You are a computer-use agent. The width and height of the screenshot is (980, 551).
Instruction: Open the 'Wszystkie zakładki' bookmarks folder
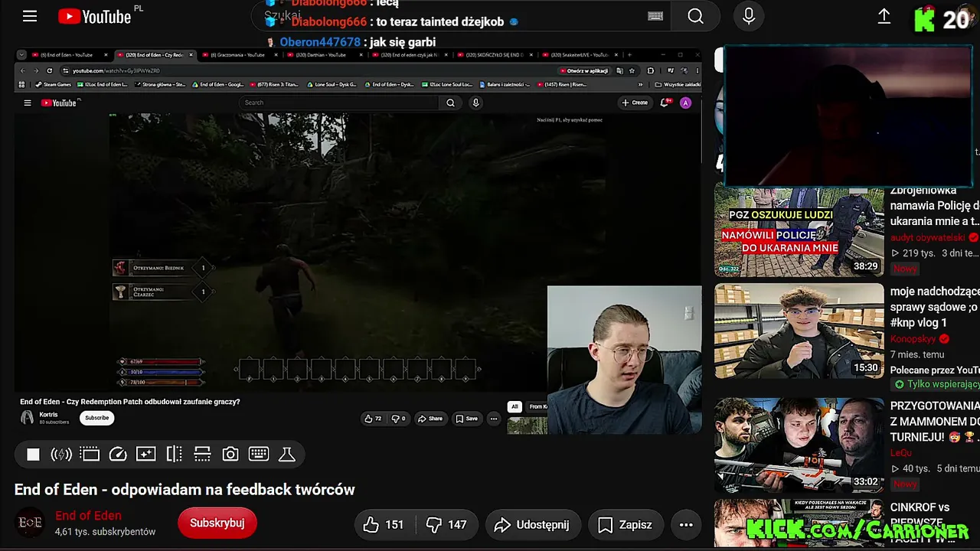(x=676, y=84)
